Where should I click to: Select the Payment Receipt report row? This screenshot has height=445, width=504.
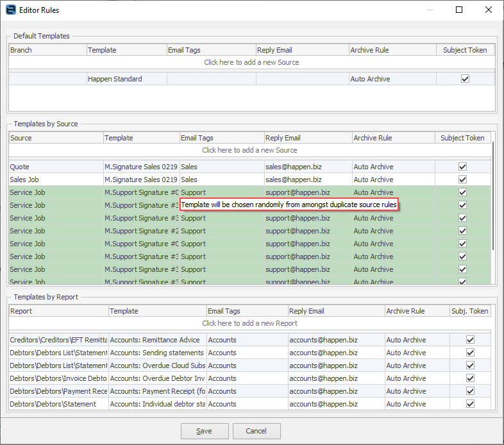(x=58, y=391)
